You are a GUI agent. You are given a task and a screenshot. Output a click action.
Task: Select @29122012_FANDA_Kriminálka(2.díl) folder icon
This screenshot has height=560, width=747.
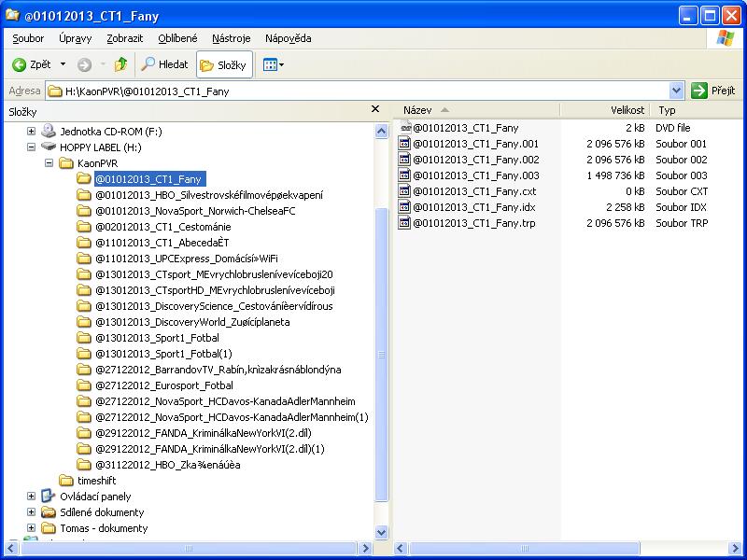pos(84,433)
